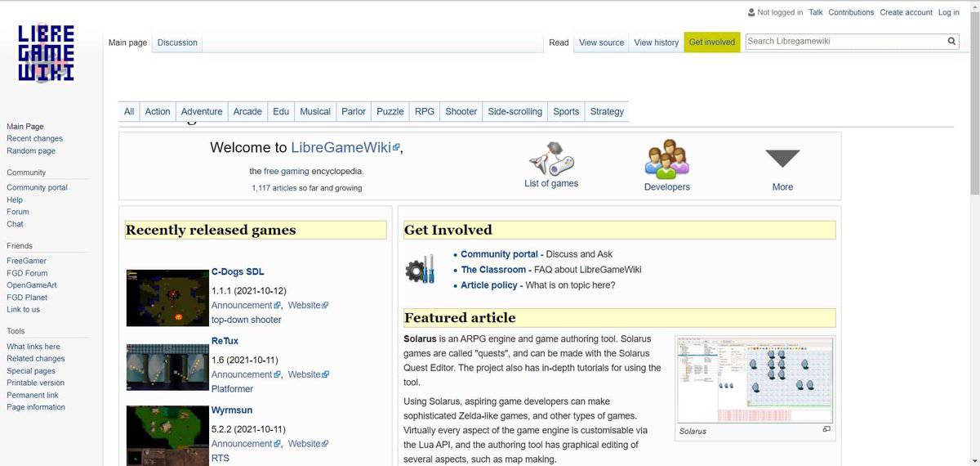Select the Side-scrolling genre tab
Viewport: 980px width, 466px height.
[514, 112]
